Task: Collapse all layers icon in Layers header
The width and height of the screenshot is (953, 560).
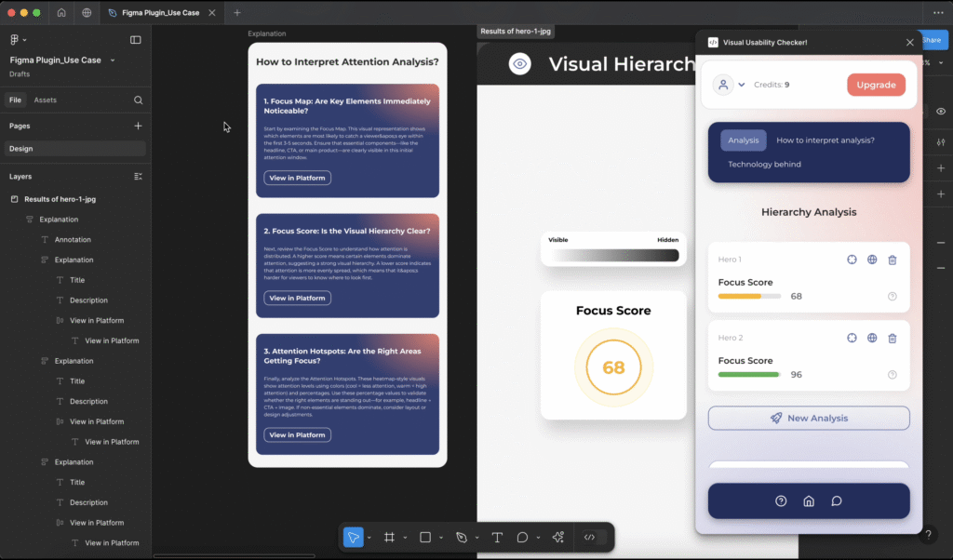Action: [138, 176]
